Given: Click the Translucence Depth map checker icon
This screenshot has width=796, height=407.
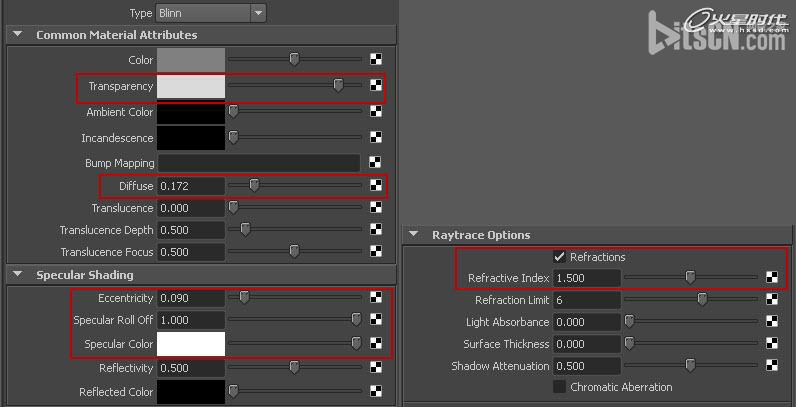Looking at the screenshot, I should click(376, 229).
